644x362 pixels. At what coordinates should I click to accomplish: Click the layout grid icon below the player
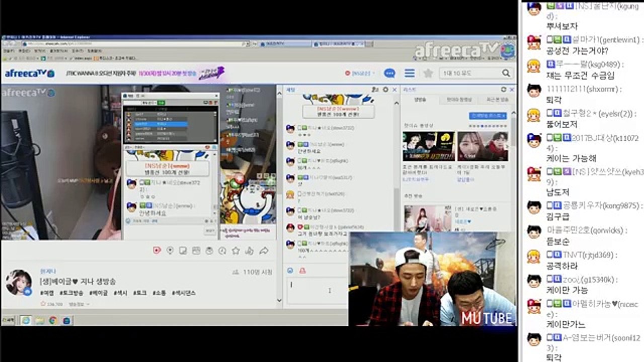click(196, 250)
